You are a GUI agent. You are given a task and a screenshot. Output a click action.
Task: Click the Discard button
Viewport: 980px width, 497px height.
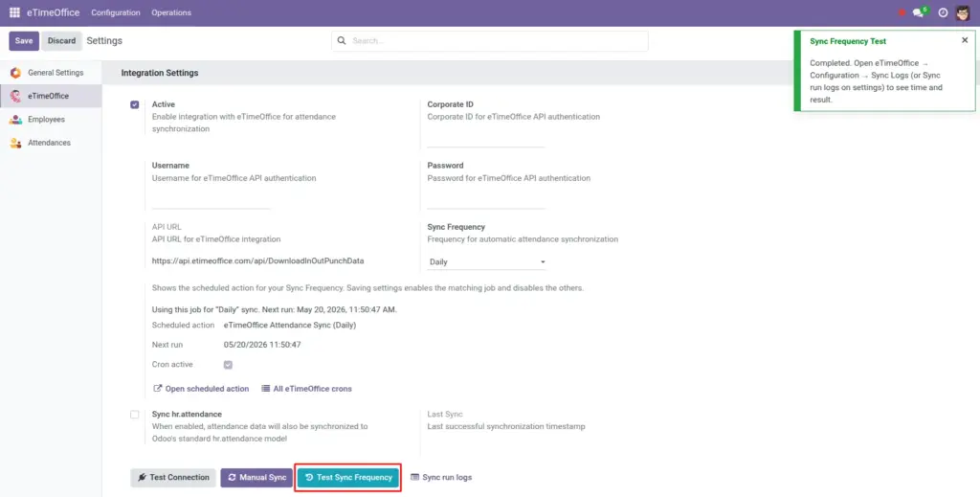(62, 40)
